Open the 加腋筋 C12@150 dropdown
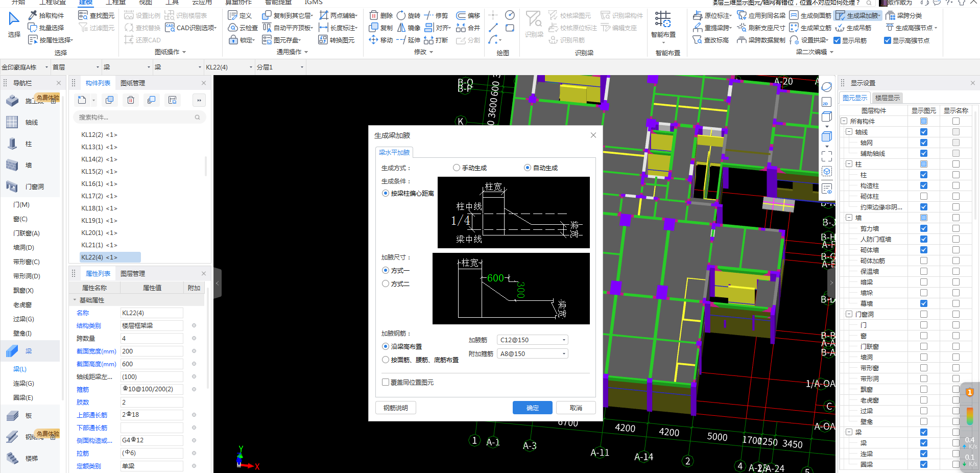The width and height of the screenshot is (980, 473). coord(532,340)
